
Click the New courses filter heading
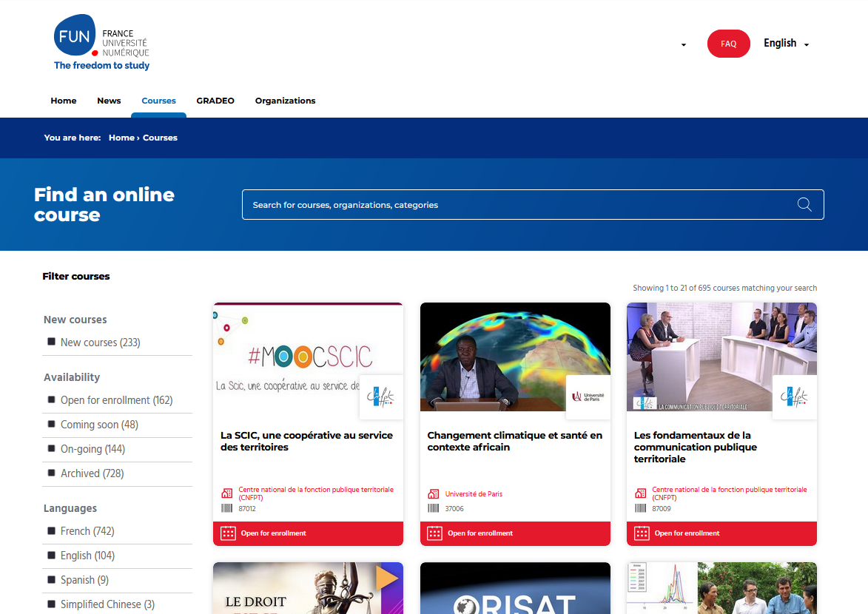[75, 320]
